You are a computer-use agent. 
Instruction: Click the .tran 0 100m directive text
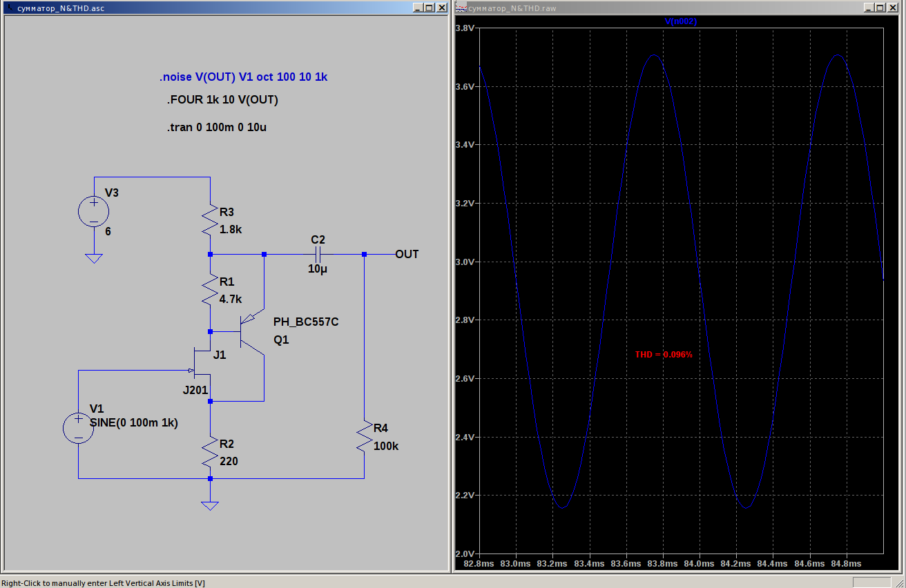[217, 128]
